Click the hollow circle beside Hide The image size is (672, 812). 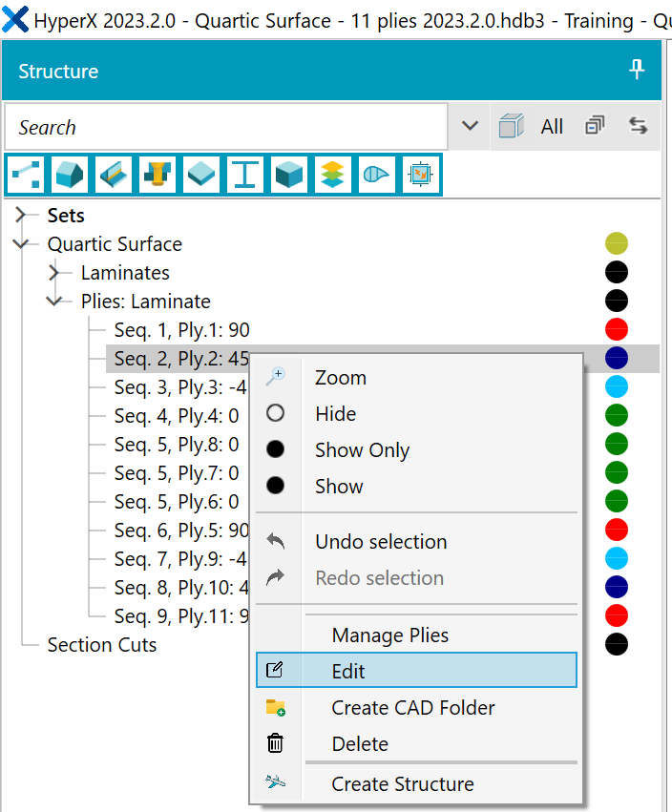click(275, 413)
